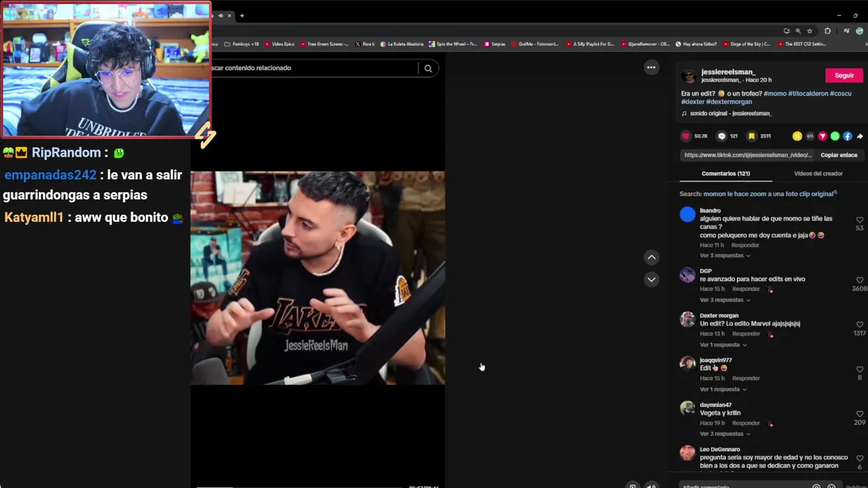Click Responder under daymnian47's comment
Image resolution: width=868 pixels, height=488 pixels.
tap(746, 424)
